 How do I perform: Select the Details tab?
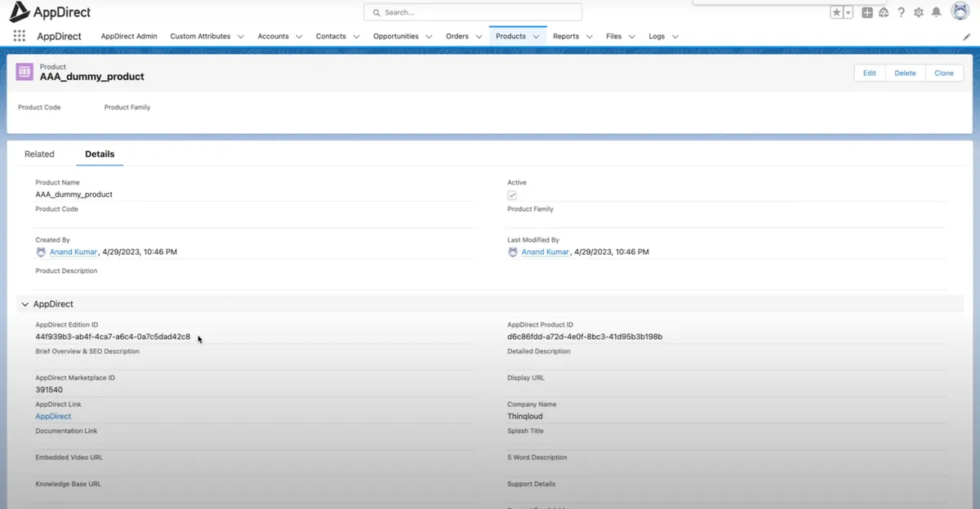coord(100,154)
